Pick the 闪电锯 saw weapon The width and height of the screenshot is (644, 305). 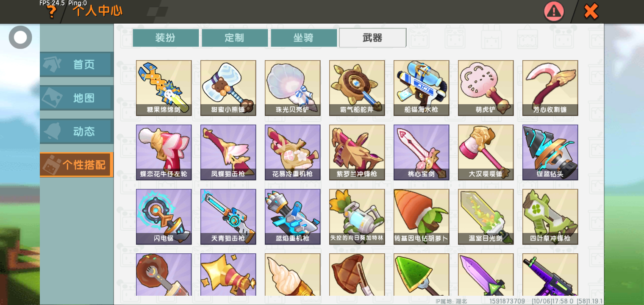click(x=164, y=216)
